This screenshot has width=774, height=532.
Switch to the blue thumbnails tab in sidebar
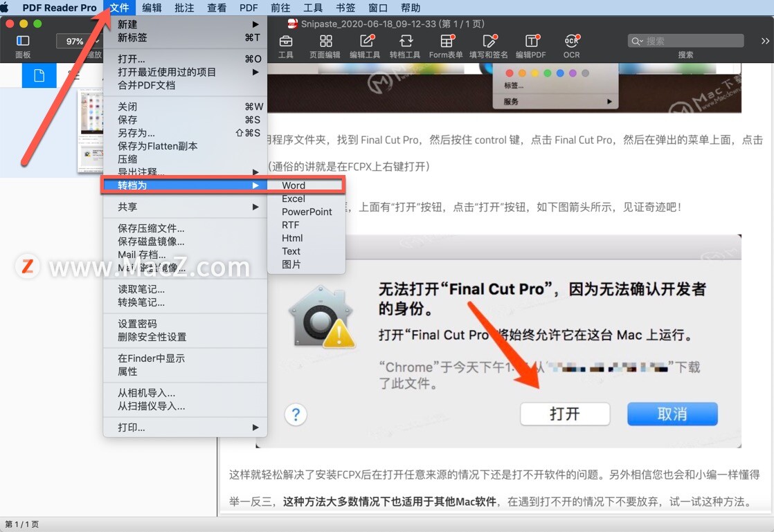[39, 75]
